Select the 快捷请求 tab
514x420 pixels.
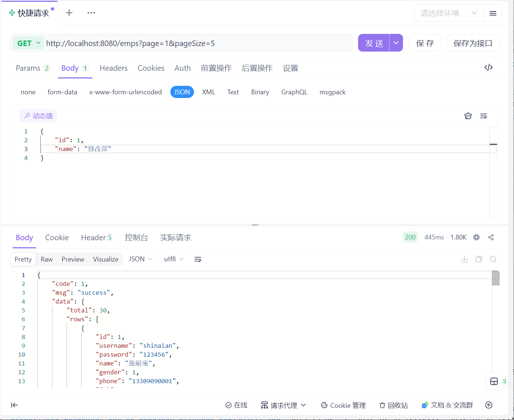click(29, 13)
